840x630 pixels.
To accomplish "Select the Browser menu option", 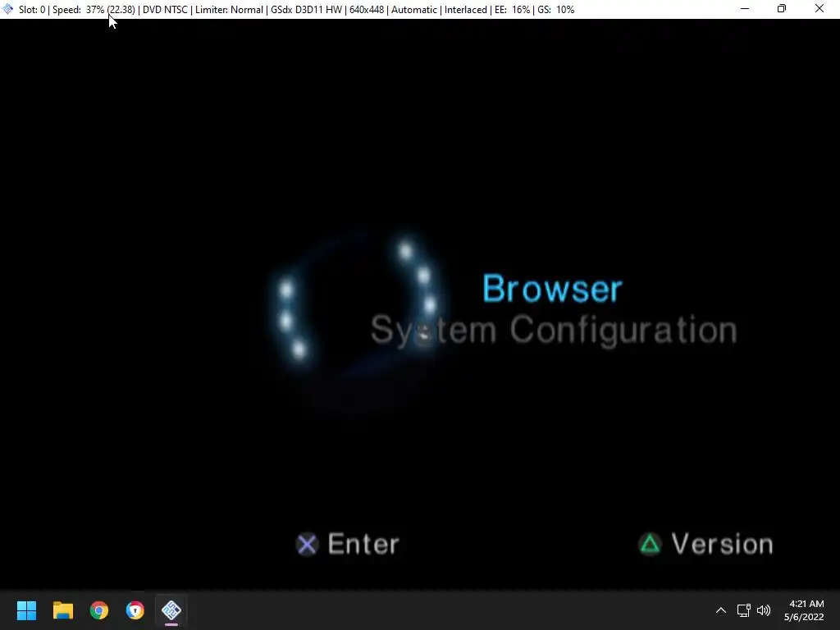I will [552, 289].
